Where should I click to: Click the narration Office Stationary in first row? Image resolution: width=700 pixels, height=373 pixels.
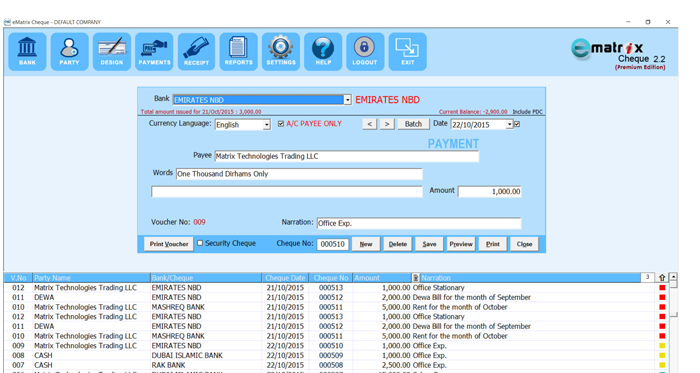(438, 288)
